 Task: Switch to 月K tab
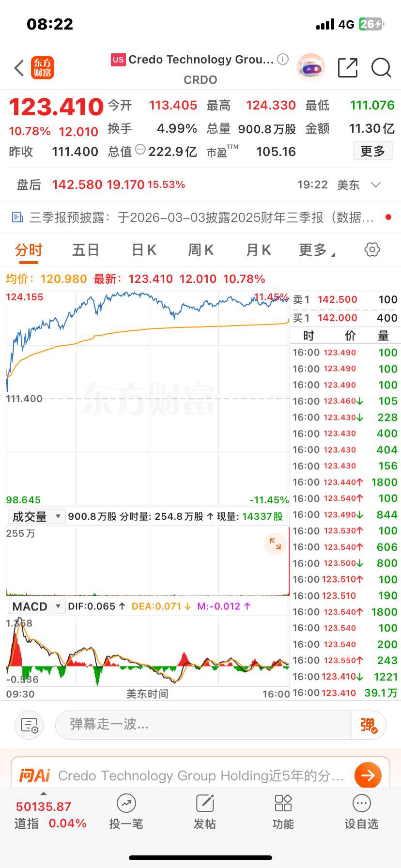[259, 250]
